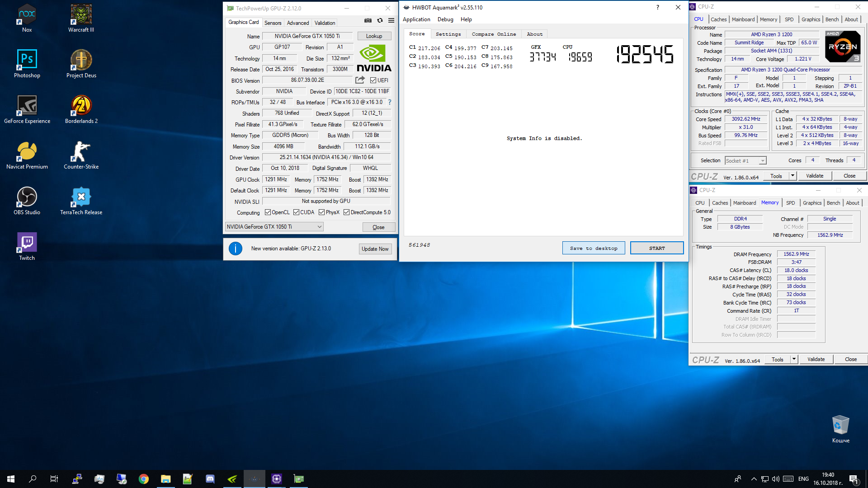The width and height of the screenshot is (868, 488).
Task: Toggle the UEFI checkbox in GPU-Z
Action: coord(373,80)
